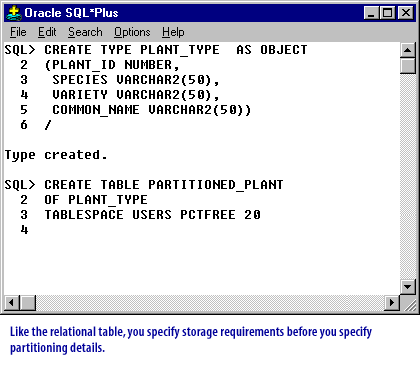The width and height of the screenshot is (420, 390).
Task: Click the vertical scrollbar down arrow
Action: 407,286
